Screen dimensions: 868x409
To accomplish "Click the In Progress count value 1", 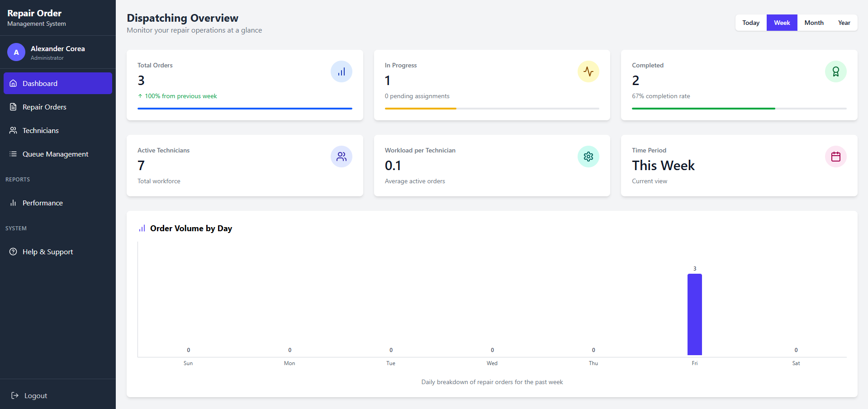I will (x=388, y=81).
